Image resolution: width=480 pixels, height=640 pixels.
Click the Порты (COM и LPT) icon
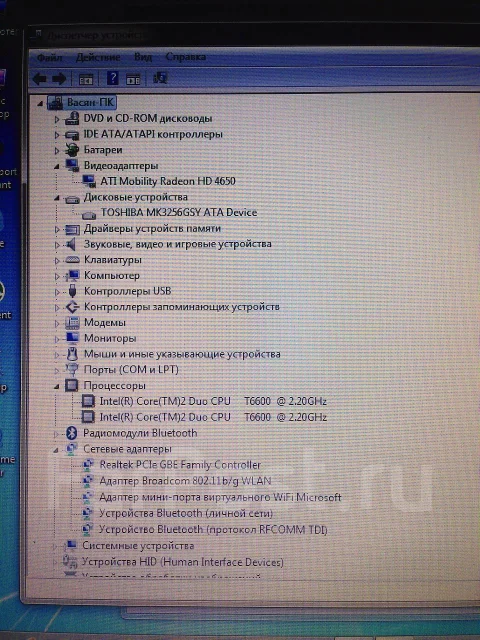coord(72,369)
